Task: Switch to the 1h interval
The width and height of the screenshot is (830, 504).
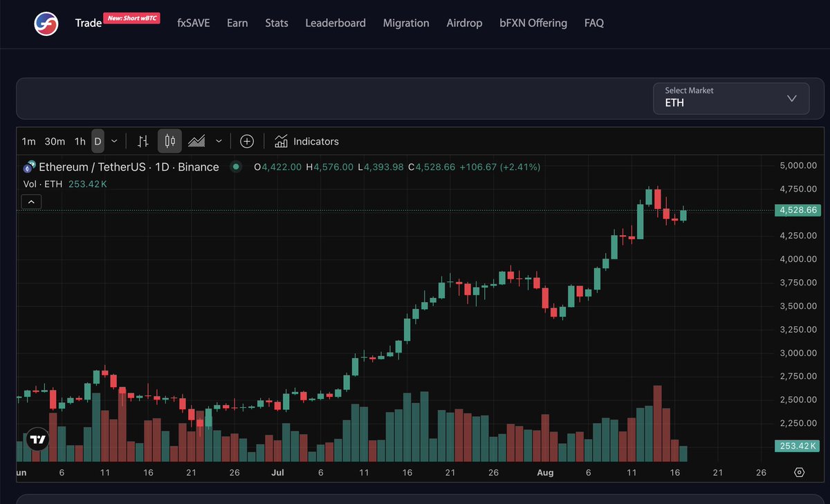Action: [x=80, y=141]
